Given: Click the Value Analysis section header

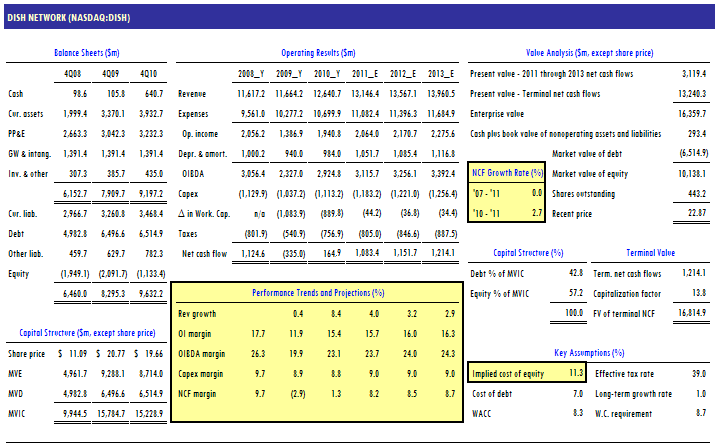Looking at the screenshot, I should click(590, 52).
